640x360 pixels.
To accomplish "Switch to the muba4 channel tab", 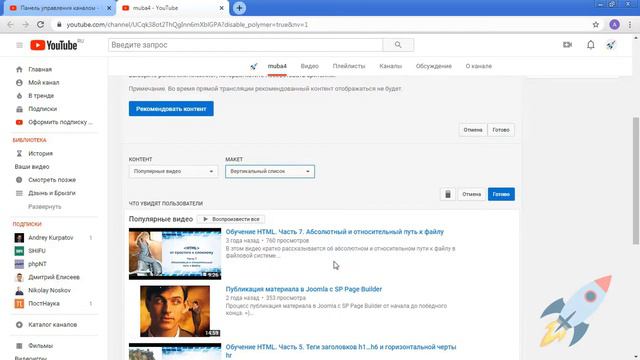I will [277, 66].
